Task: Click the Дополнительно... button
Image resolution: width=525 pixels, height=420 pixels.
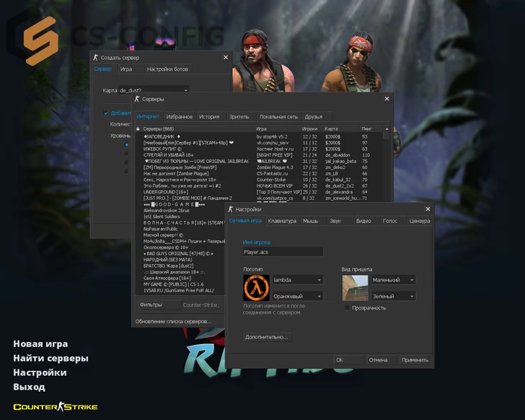Action: (267, 336)
